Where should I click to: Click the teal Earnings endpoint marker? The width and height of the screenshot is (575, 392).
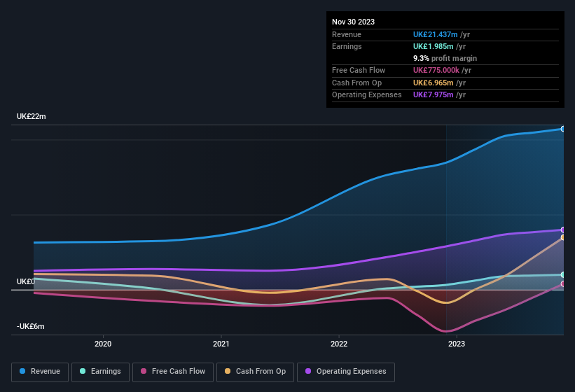click(563, 275)
